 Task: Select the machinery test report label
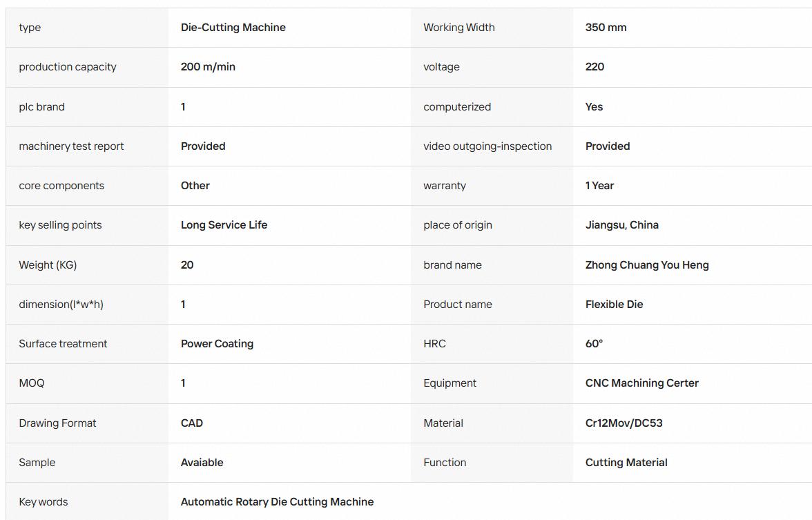coord(72,146)
